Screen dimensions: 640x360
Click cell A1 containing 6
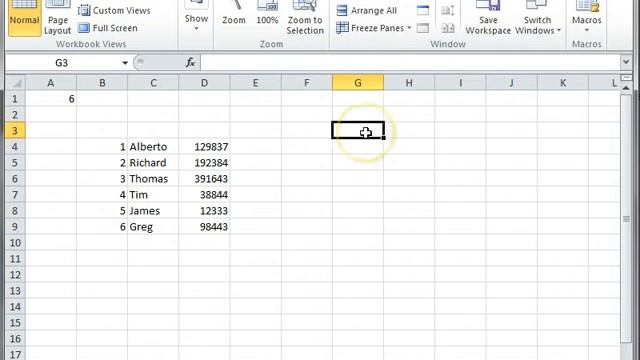pyautogui.click(x=51, y=99)
